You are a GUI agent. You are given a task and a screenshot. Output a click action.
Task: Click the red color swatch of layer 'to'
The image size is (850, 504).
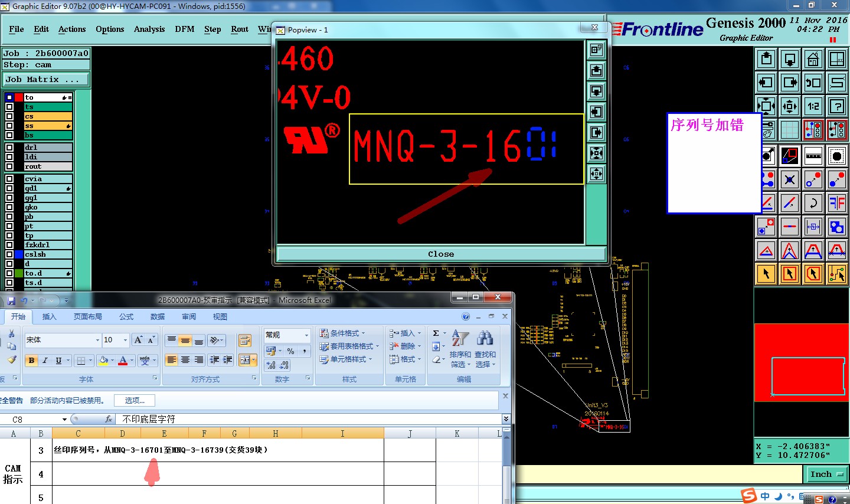point(19,97)
